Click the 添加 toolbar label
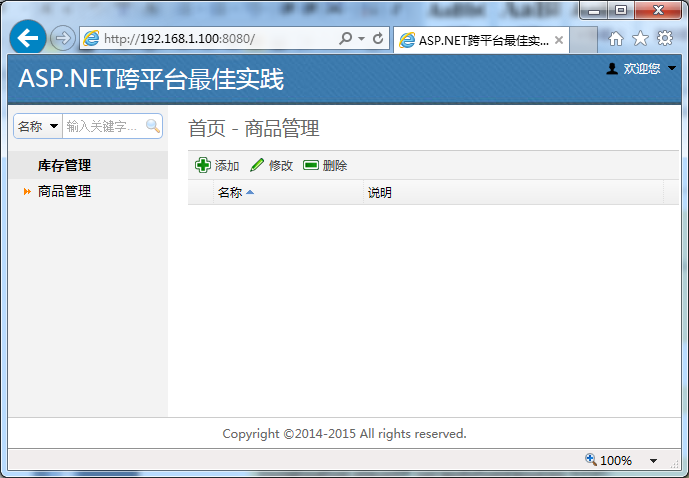Image resolution: width=689 pixels, height=478 pixels. point(227,166)
